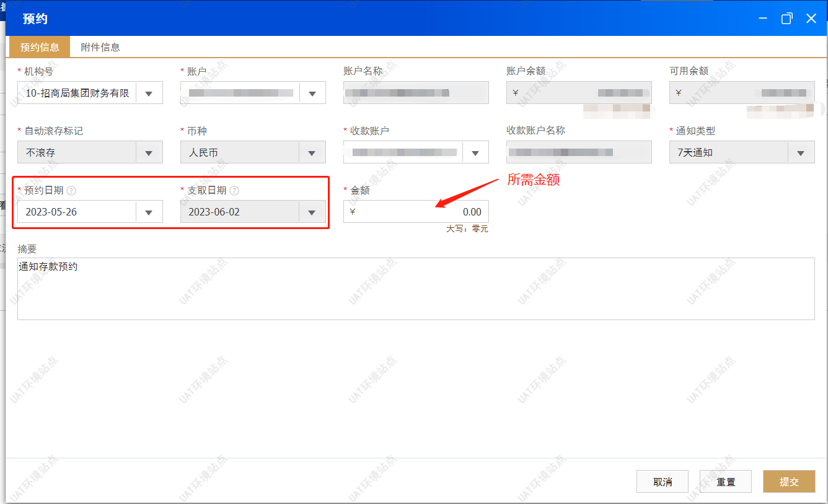Viewport: 828px width, 504px height.
Task: Expand the 自动滚存标记 dropdown
Action: coord(149,152)
